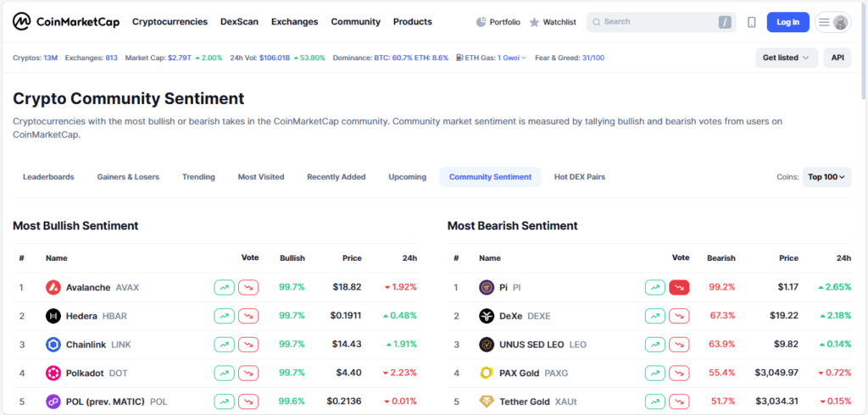
Task: Click the POL coin logo
Action: [x=53, y=401]
